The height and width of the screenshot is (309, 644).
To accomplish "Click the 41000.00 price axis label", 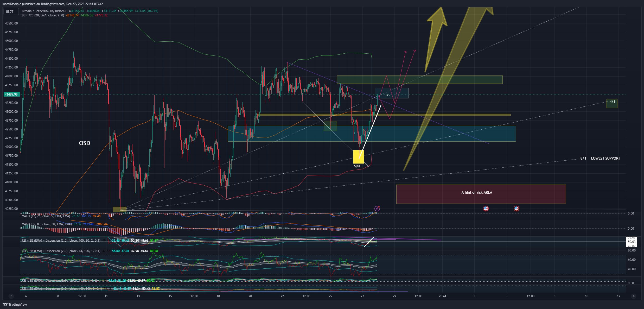I will (11, 182).
